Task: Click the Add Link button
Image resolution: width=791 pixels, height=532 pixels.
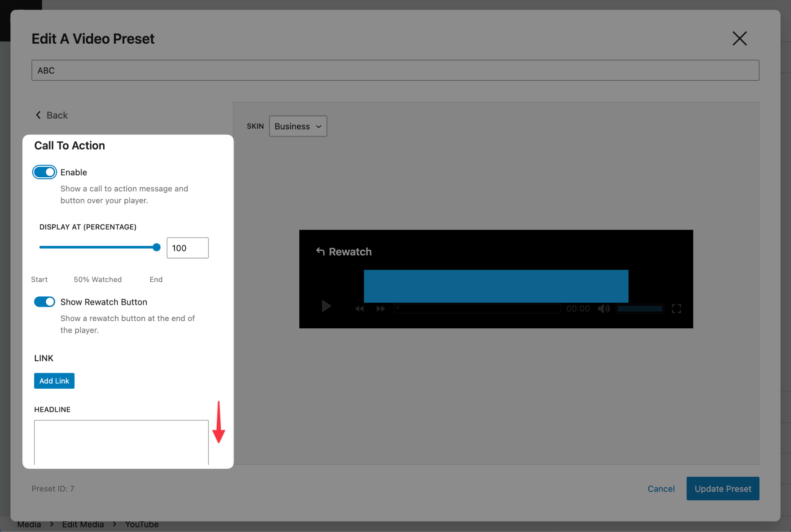Action: [54, 381]
